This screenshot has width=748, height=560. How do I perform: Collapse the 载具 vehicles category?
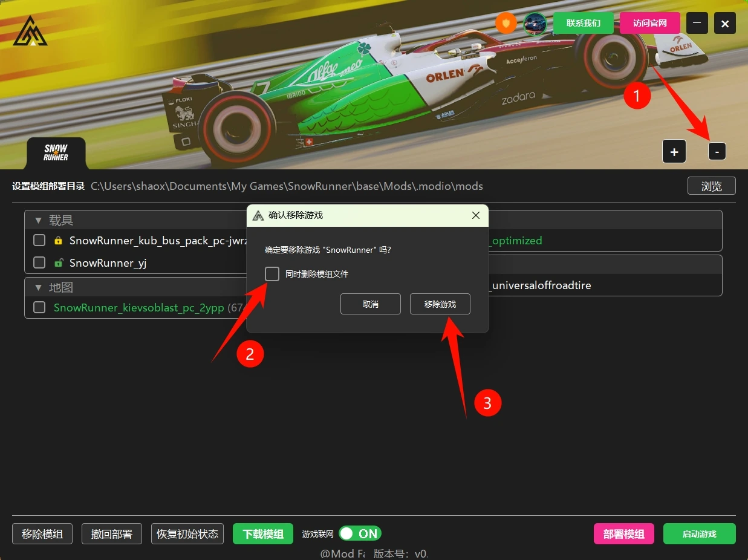point(39,221)
